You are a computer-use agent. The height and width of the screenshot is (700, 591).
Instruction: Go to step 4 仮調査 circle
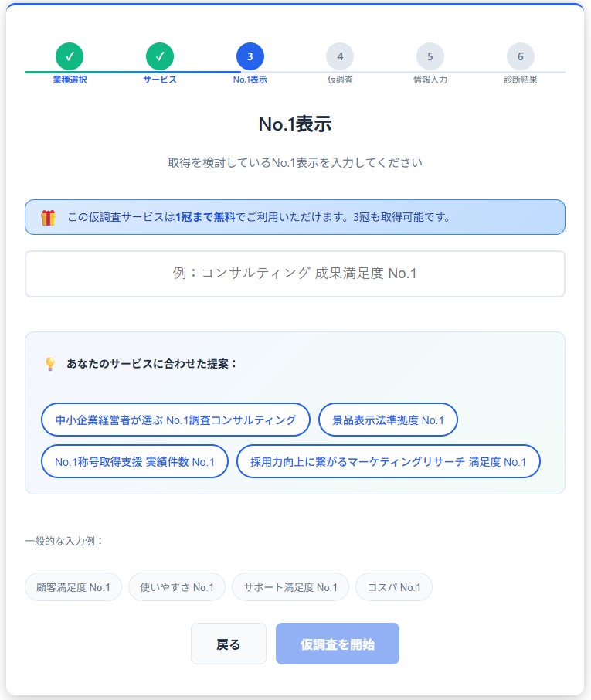coord(340,56)
